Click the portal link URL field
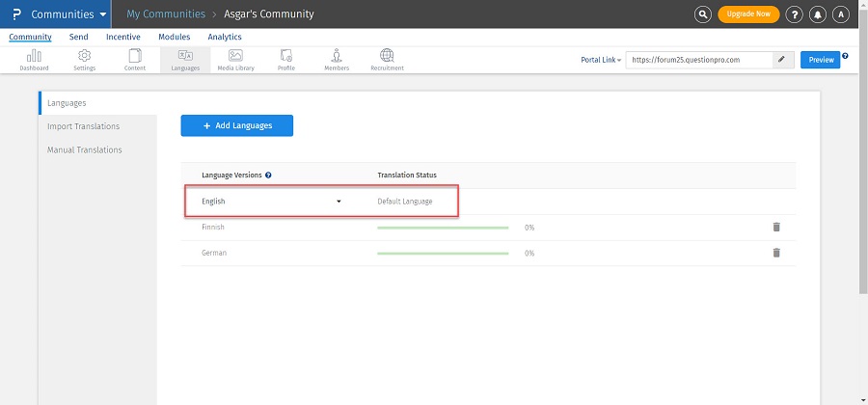The height and width of the screenshot is (405, 868). [x=698, y=60]
